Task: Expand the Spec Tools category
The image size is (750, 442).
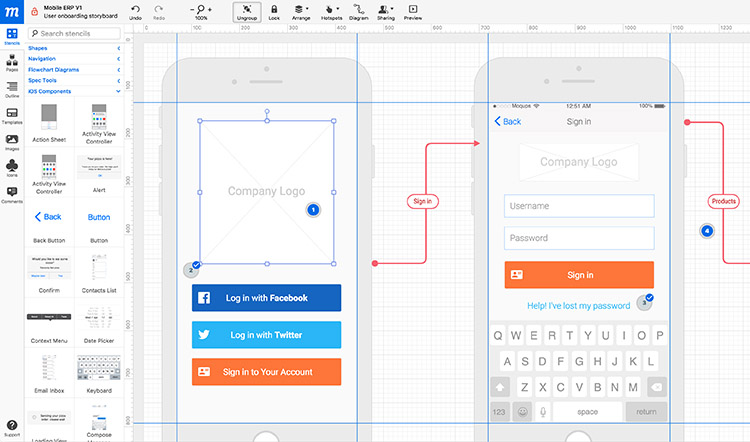Action: (x=74, y=80)
